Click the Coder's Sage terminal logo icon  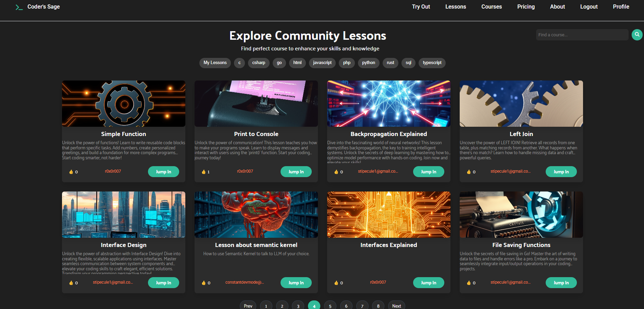coord(19,7)
